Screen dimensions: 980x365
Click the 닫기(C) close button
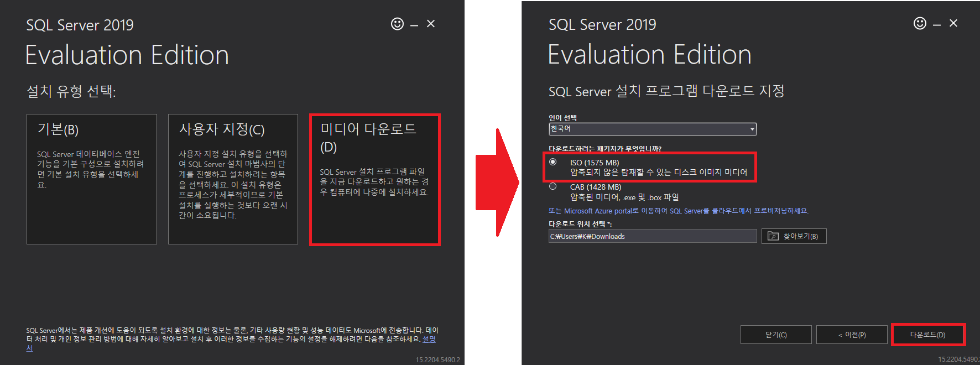[x=776, y=335]
